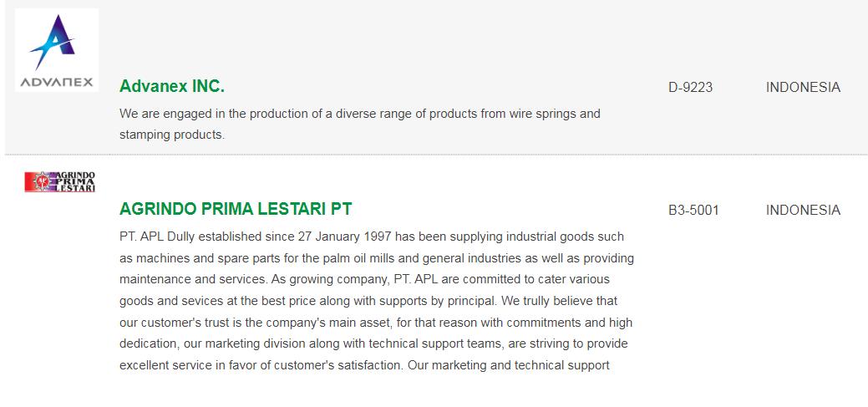Click the gray ADVANEX wordmark under the logo
The image size is (868, 407).
coord(57,82)
